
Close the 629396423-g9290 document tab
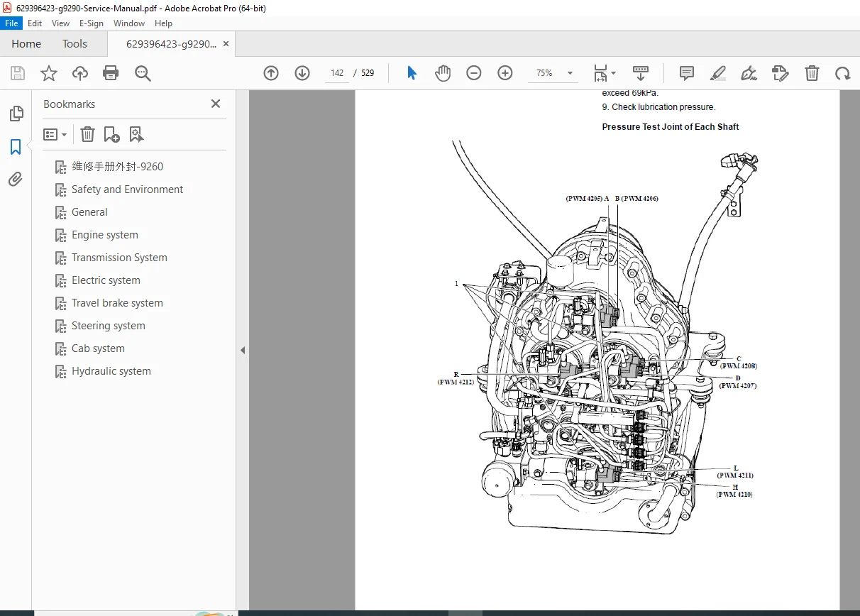coord(226,44)
